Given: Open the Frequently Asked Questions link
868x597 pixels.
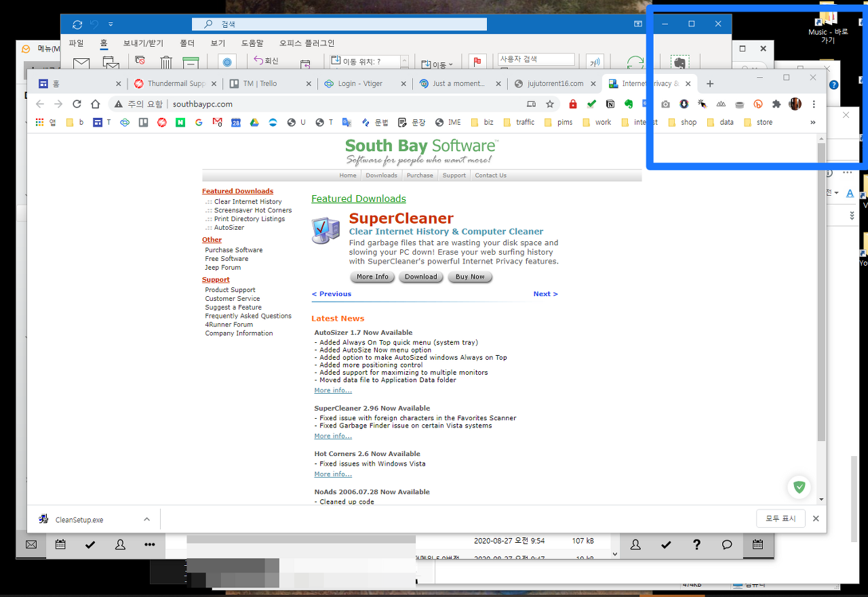Looking at the screenshot, I should coord(248,316).
